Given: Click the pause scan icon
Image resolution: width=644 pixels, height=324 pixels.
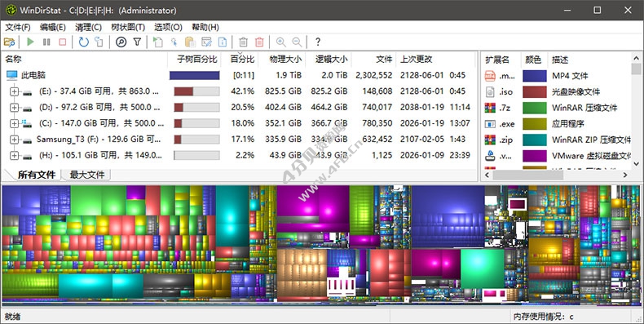Looking at the screenshot, I should (46, 42).
